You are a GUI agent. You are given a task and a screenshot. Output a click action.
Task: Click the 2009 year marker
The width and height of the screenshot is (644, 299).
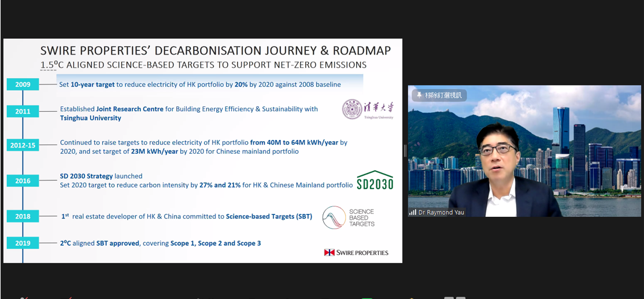pyautogui.click(x=23, y=84)
